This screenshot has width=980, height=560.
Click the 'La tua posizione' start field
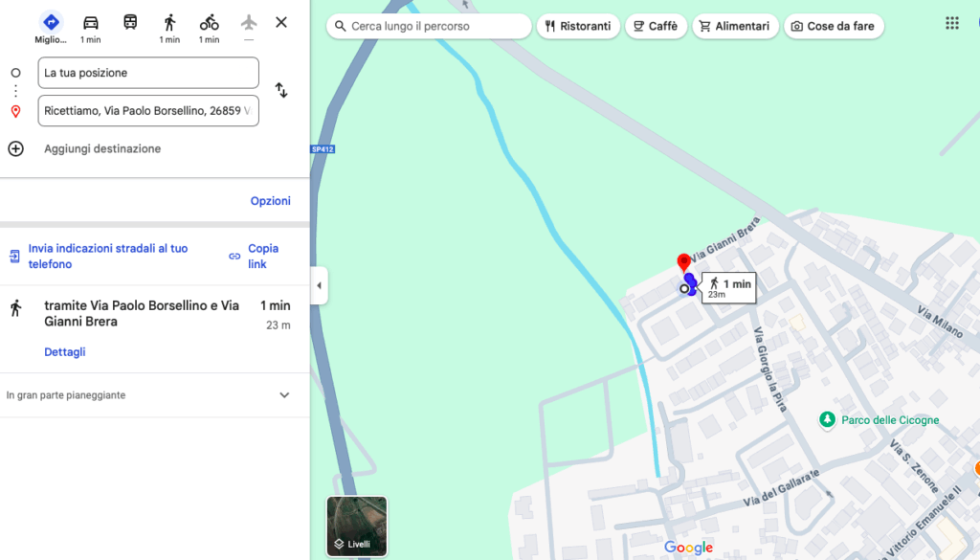click(148, 73)
